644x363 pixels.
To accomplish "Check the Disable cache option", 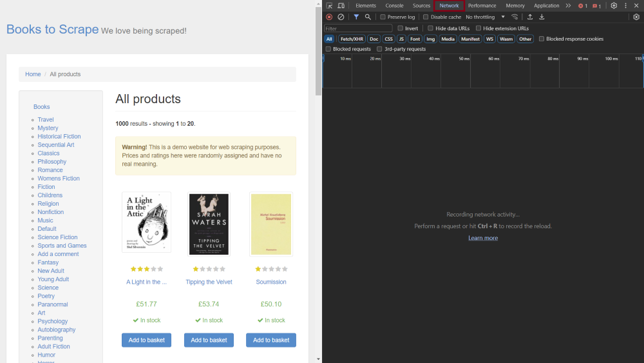I will (x=426, y=17).
